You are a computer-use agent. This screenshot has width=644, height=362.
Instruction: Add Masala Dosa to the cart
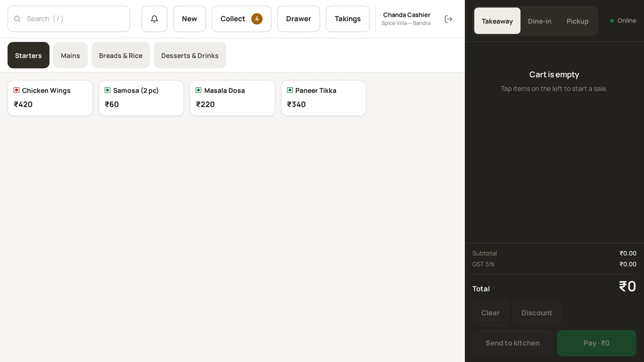coord(232,98)
